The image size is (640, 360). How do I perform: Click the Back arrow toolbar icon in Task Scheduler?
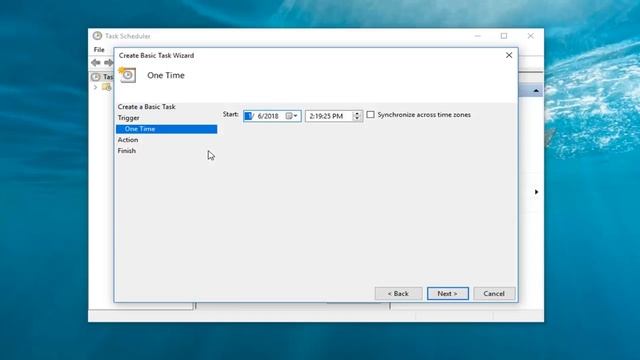(96, 62)
